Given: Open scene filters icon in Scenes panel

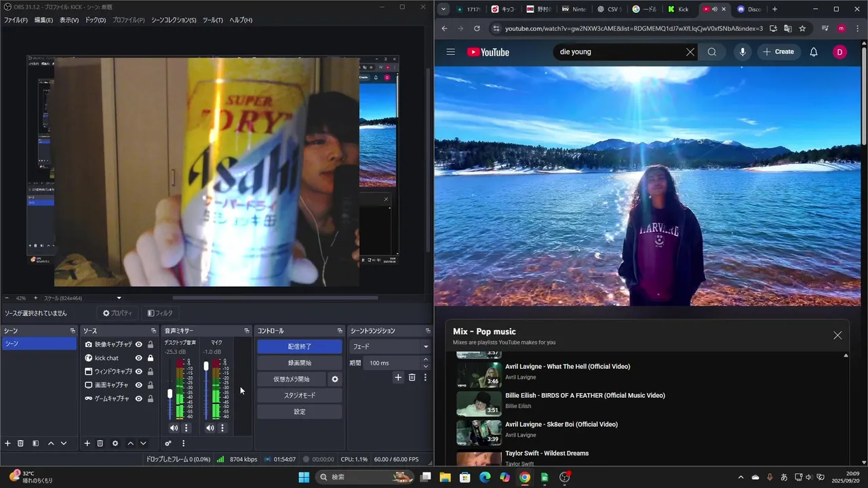Looking at the screenshot, I should 35,443.
